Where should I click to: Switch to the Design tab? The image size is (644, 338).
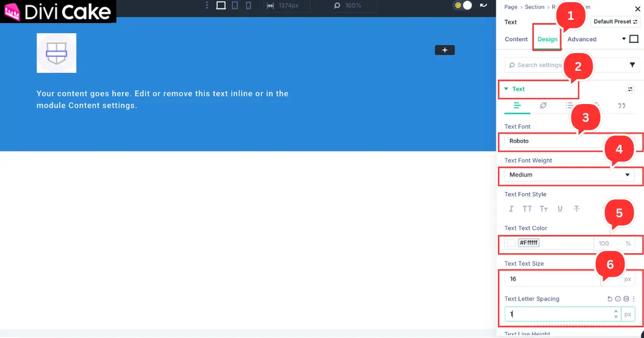pos(547,39)
